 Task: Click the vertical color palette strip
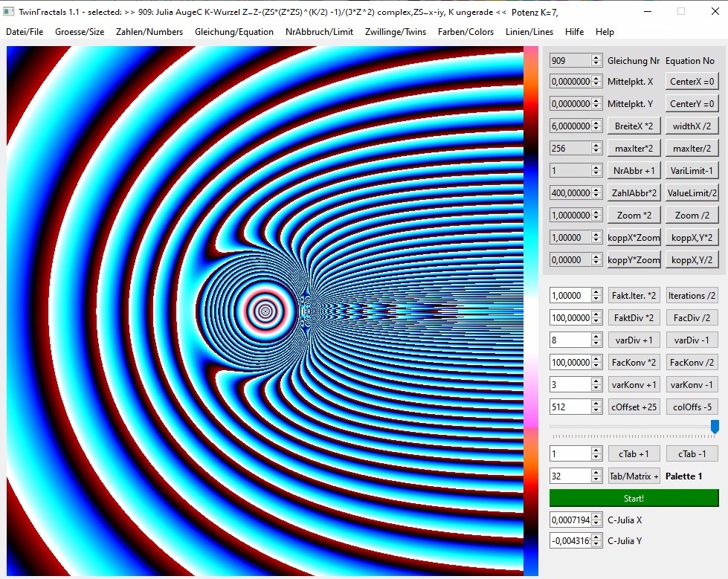tap(531, 311)
